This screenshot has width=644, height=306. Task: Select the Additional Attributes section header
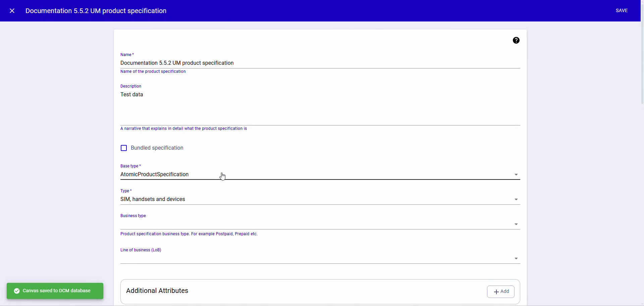pyautogui.click(x=157, y=291)
